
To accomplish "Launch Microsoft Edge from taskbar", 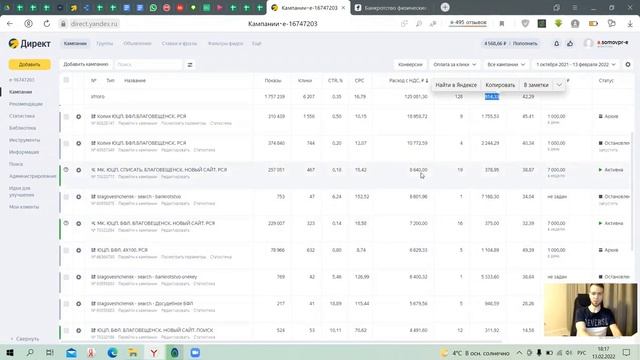I will point(112,352).
